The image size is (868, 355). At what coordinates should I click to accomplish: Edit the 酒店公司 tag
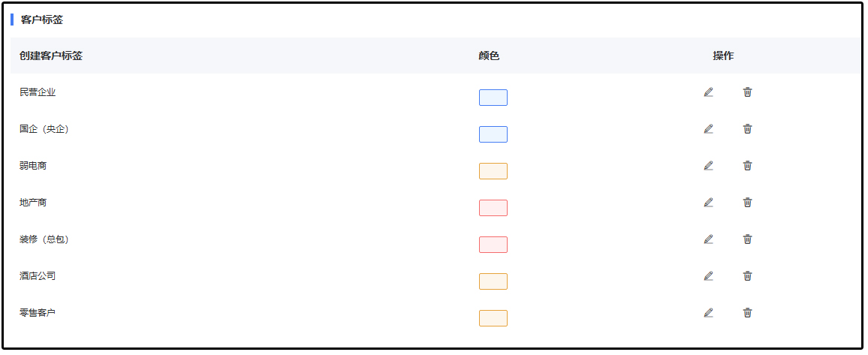tap(708, 276)
